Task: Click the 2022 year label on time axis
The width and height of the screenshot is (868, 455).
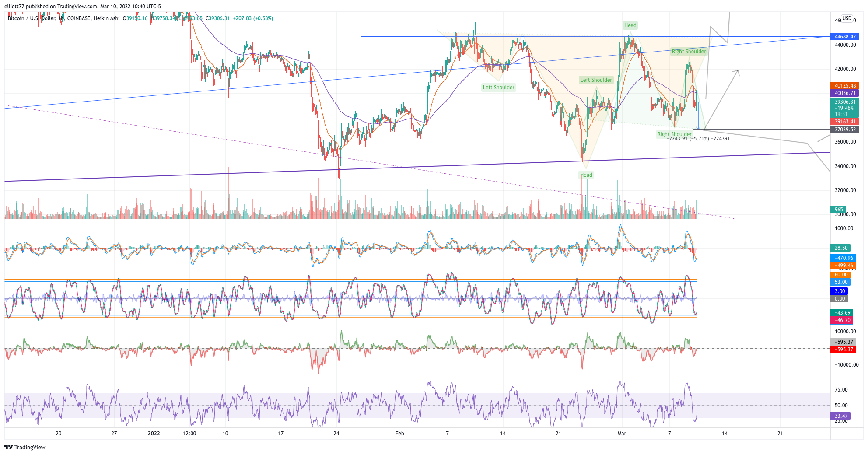Action: coord(154,434)
